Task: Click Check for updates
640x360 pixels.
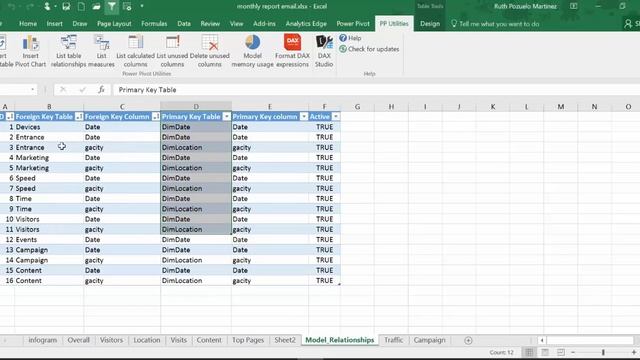Action: pos(369,49)
